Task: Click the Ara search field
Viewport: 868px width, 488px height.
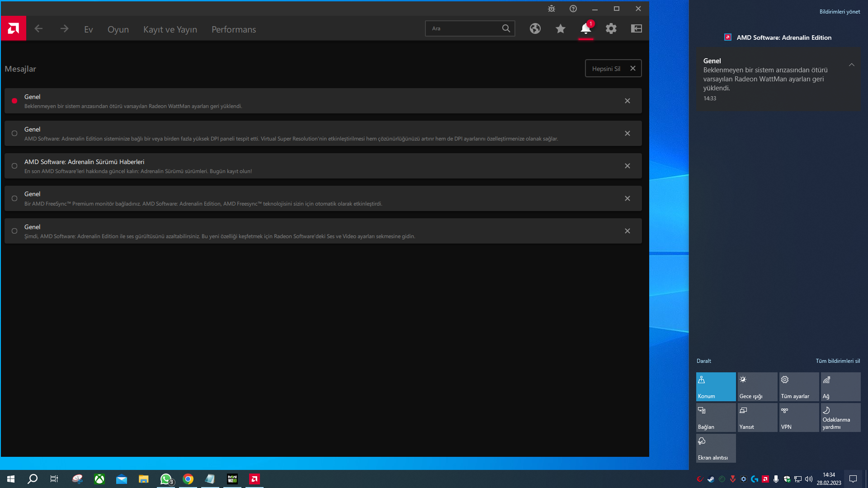Action: 463,28
